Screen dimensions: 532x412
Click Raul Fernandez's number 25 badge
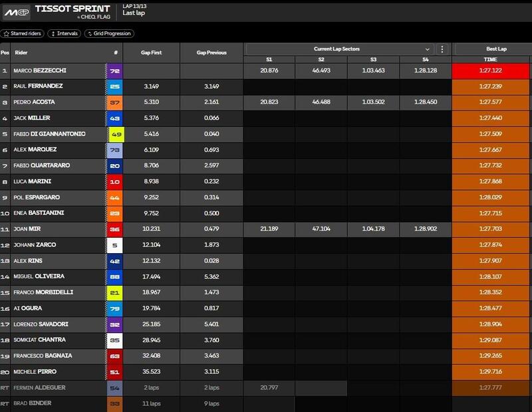click(116, 86)
